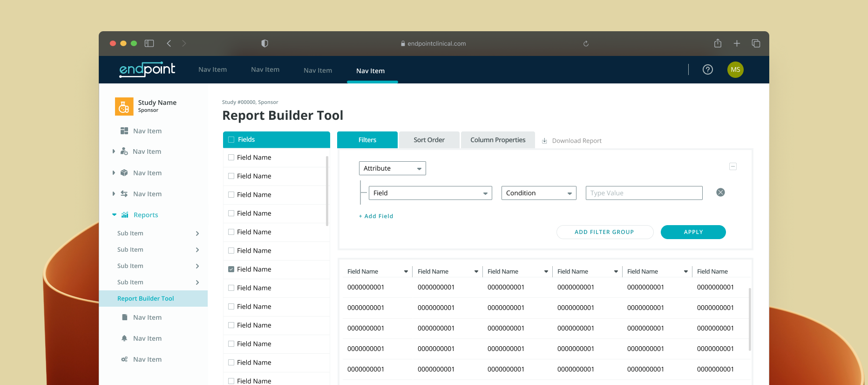
Task: Open the browser share icon
Action: tap(718, 43)
